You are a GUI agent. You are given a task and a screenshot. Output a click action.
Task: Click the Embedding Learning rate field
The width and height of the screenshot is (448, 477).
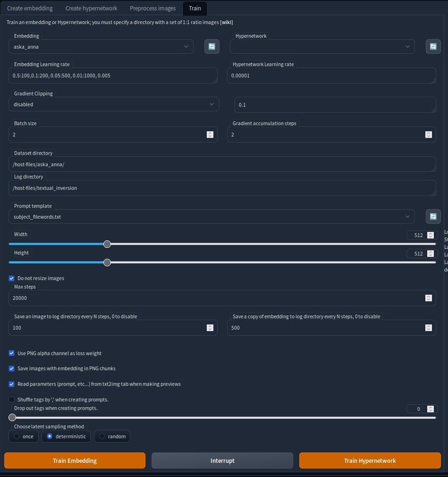pyautogui.click(x=113, y=76)
